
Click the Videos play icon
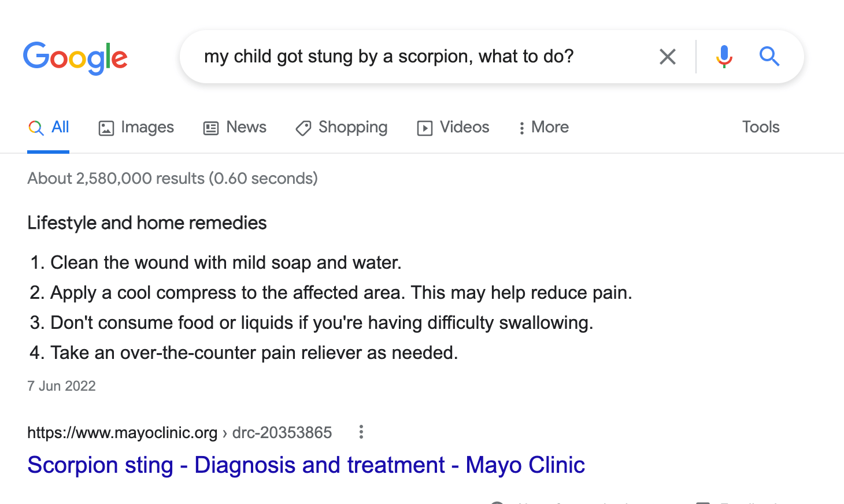pyautogui.click(x=425, y=128)
